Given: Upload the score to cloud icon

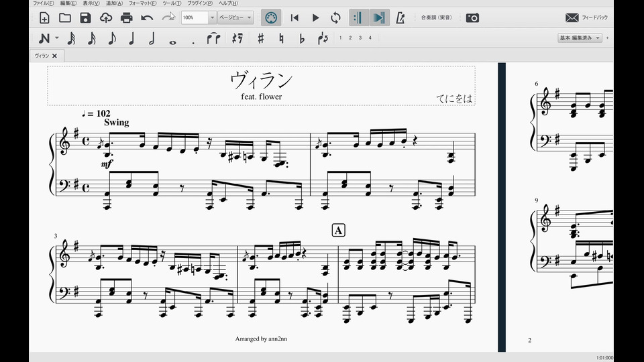Looking at the screenshot, I should coord(106,17).
